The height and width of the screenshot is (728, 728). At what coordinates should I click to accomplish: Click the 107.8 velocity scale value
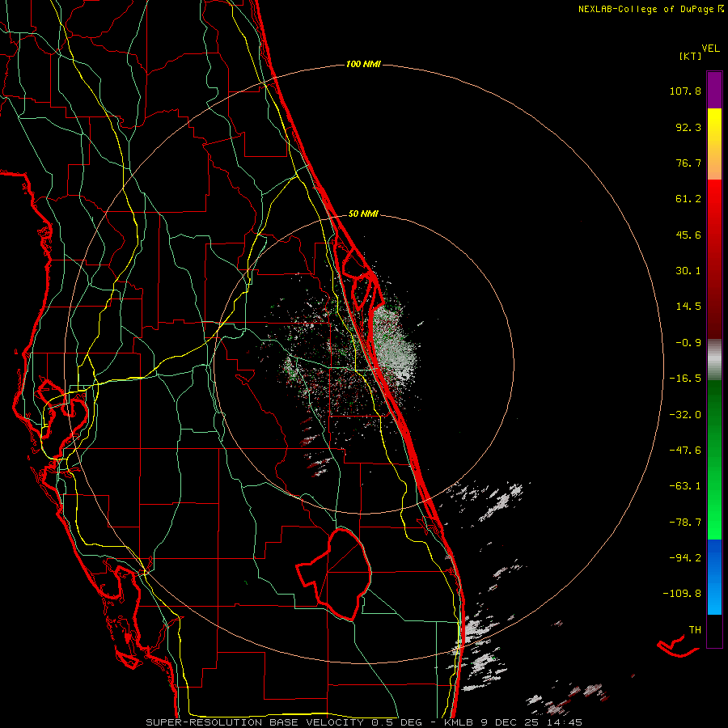[685, 91]
